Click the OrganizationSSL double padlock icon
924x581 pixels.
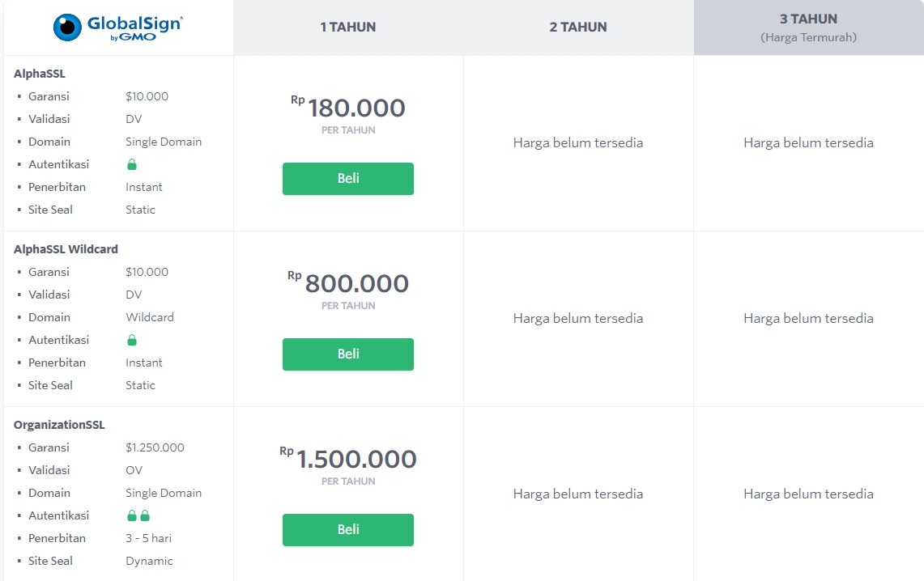[x=138, y=515]
